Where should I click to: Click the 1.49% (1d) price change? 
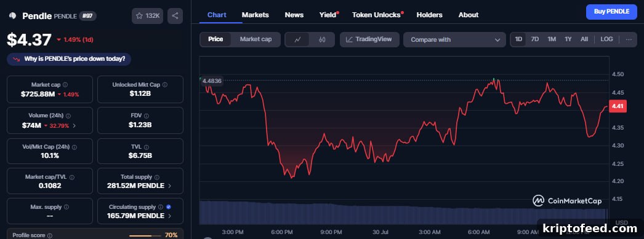(x=75, y=40)
